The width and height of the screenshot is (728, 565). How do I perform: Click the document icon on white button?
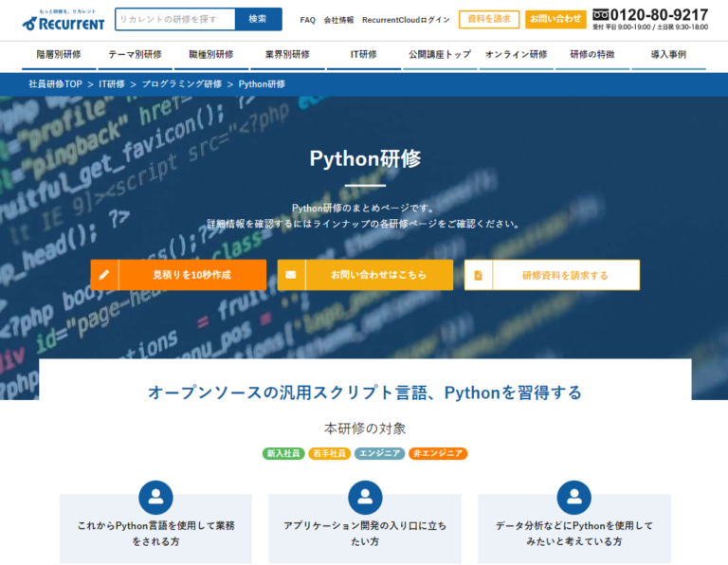click(x=478, y=275)
